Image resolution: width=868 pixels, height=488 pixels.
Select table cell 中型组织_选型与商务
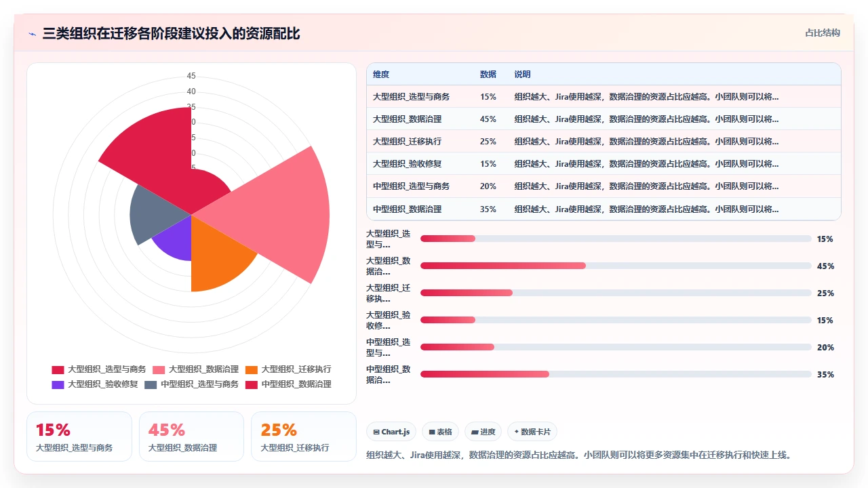coord(411,186)
